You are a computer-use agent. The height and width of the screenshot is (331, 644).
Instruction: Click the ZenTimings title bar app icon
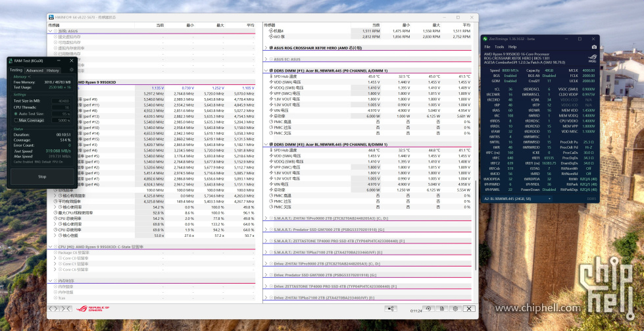pyautogui.click(x=485, y=39)
